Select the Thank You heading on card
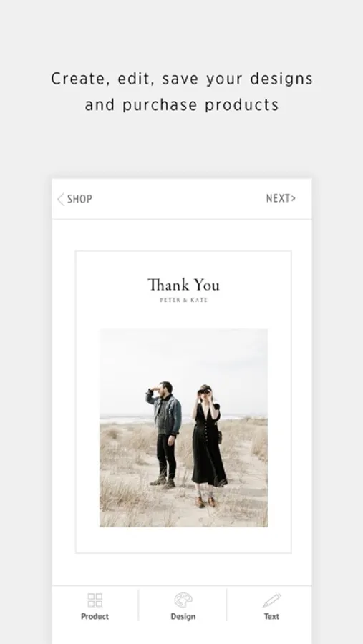 184,285
